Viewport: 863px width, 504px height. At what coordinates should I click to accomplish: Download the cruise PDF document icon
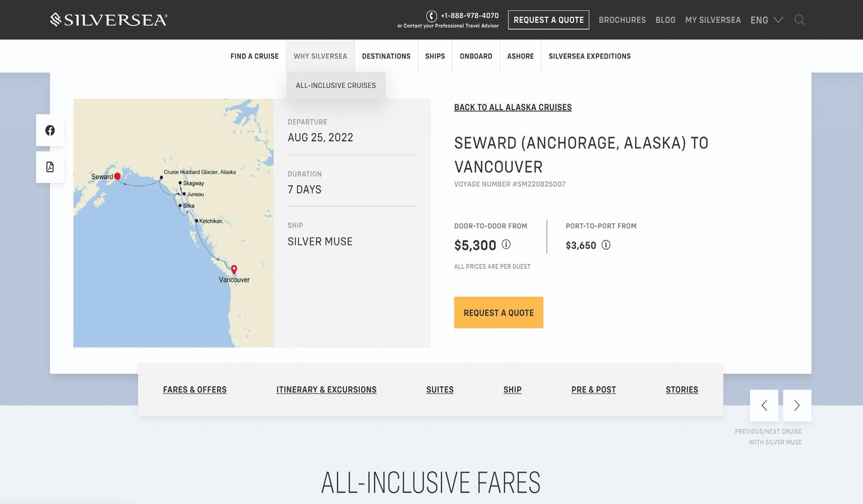50,167
